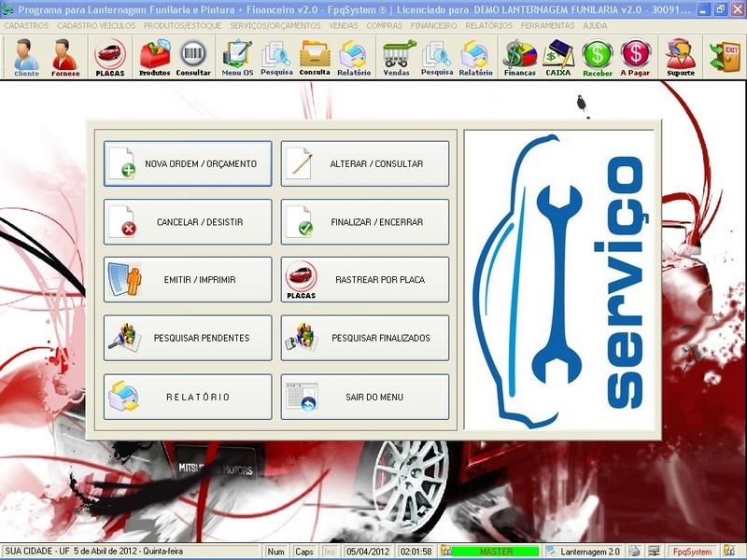Click the red A Pagar dollar icon
The image size is (747, 560).
click(x=635, y=57)
